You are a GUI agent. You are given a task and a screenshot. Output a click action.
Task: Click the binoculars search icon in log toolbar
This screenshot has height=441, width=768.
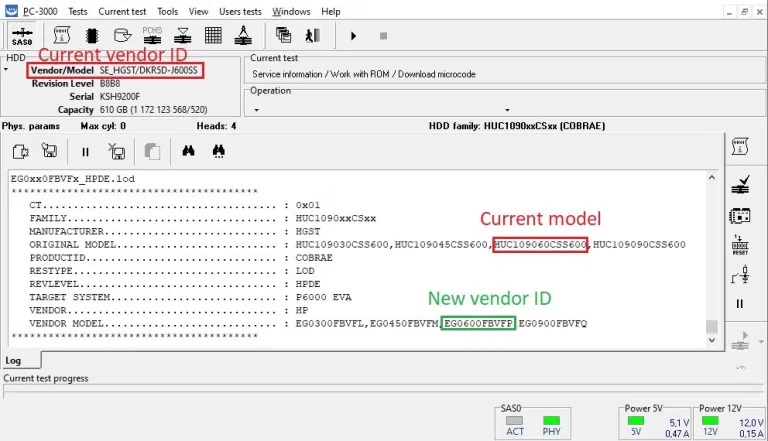[187, 152]
